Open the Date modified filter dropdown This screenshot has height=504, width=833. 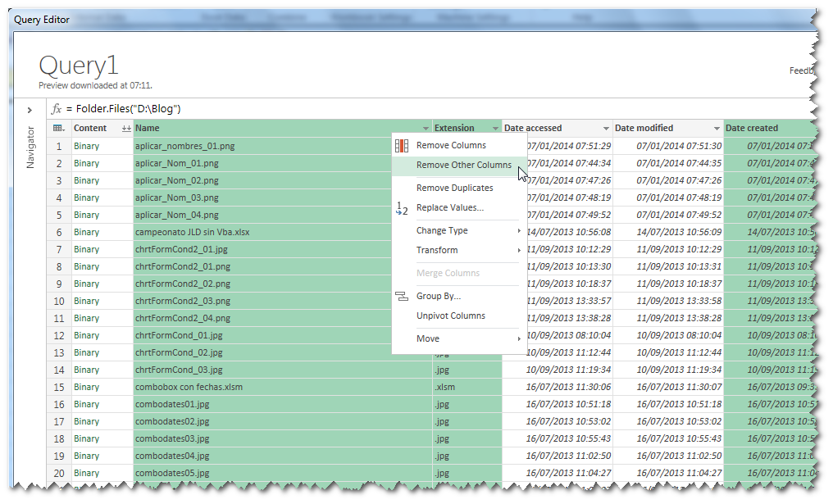(x=716, y=128)
